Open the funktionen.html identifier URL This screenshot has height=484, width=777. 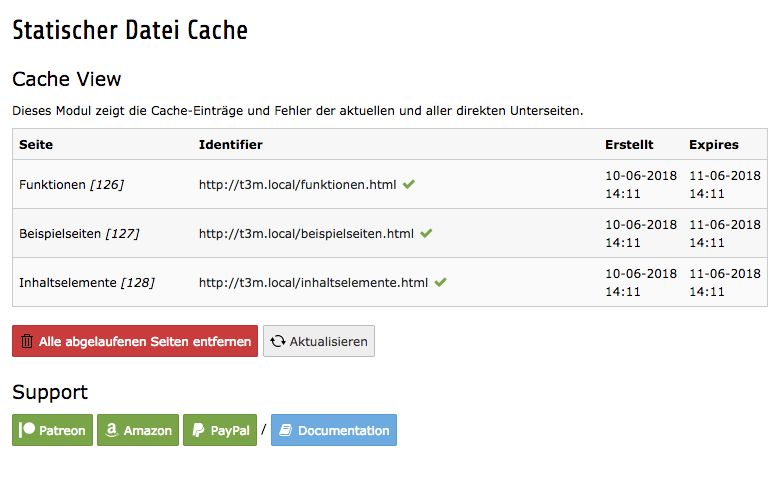[x=297, y=185]
